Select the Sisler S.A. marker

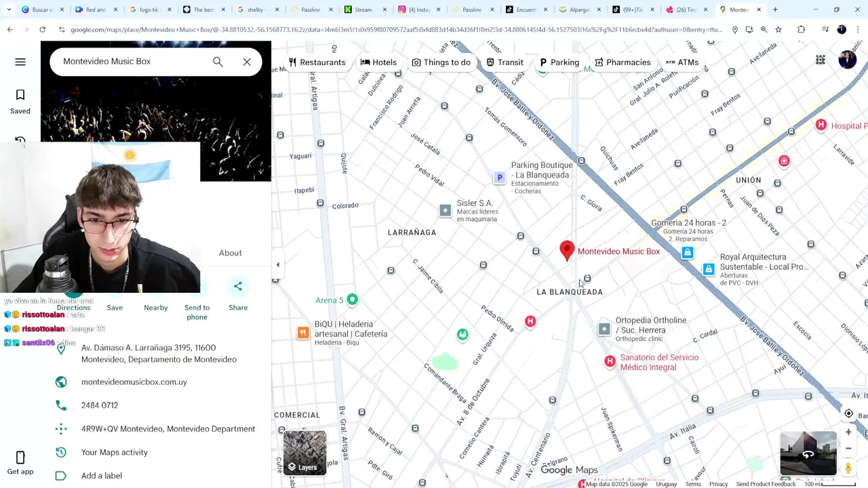[x=445, y=211]
